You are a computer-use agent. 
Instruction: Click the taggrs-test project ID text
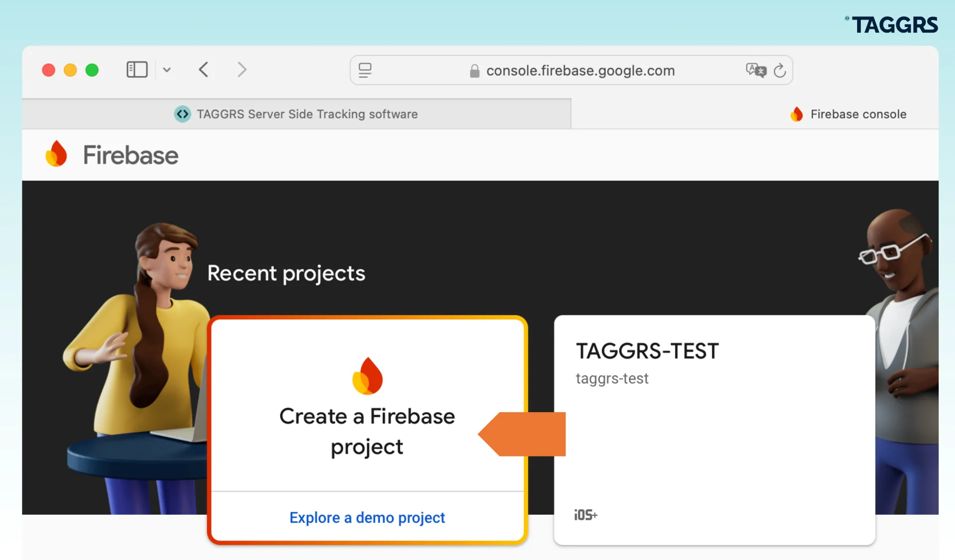click(x=612, y=378)
